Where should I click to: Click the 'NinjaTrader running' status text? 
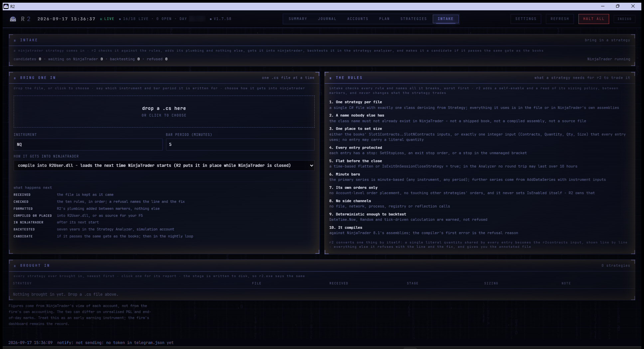[609, 59]
